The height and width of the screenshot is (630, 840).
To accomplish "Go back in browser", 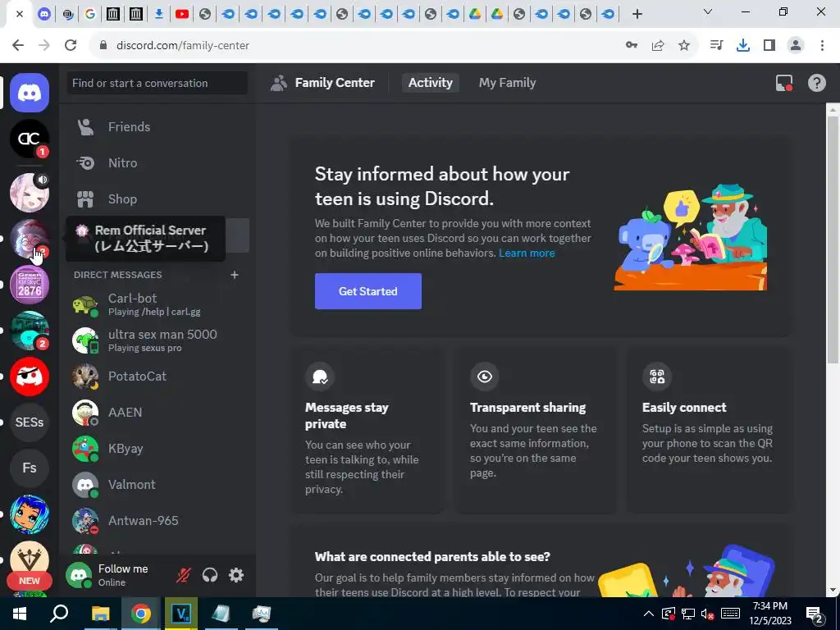I will [18, 45].
